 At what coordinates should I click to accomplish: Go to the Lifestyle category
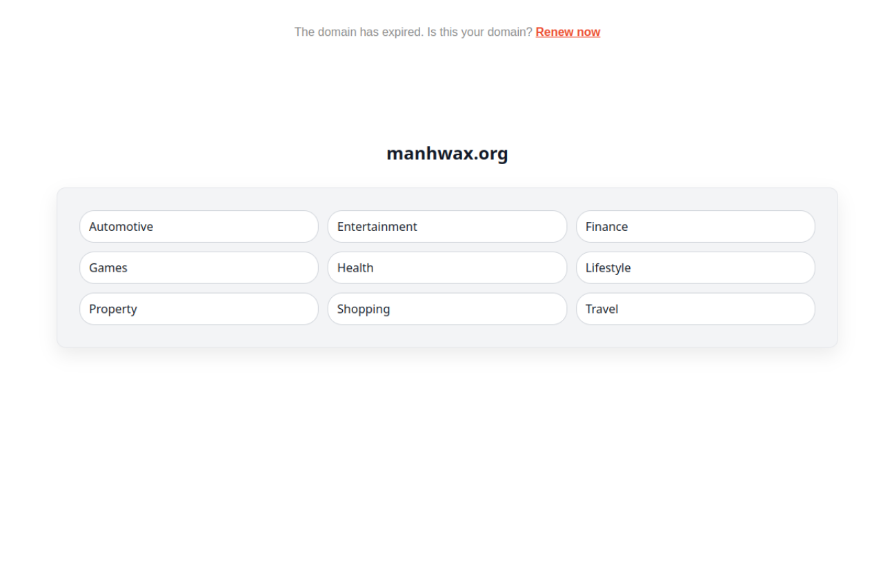point(695,267)
